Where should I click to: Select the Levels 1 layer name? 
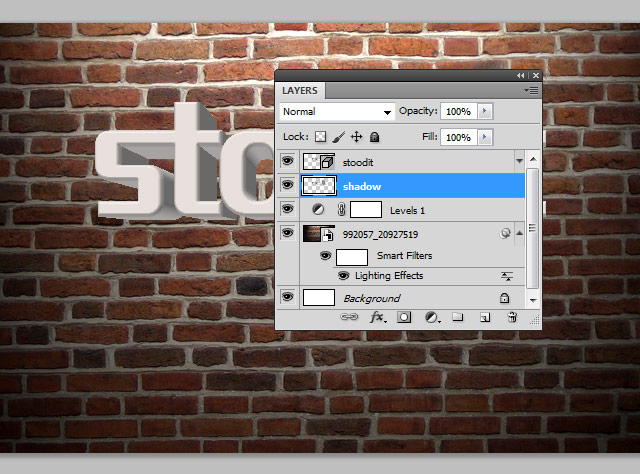tap(407, 211)
